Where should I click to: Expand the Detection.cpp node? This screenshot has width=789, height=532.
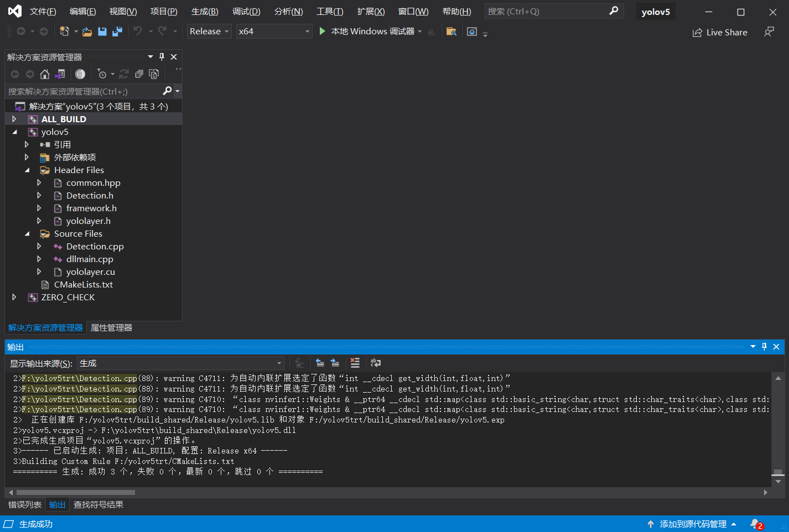39,246
